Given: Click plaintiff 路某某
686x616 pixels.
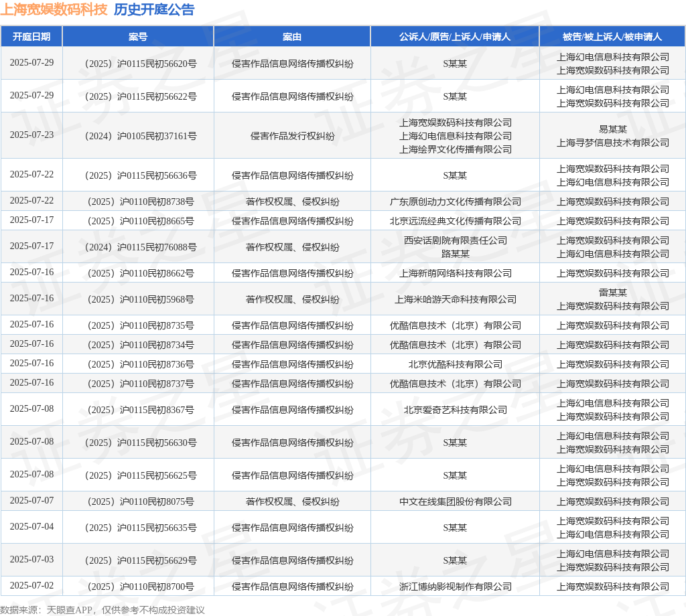Looking at the screenshot, I should click(455, 254).
